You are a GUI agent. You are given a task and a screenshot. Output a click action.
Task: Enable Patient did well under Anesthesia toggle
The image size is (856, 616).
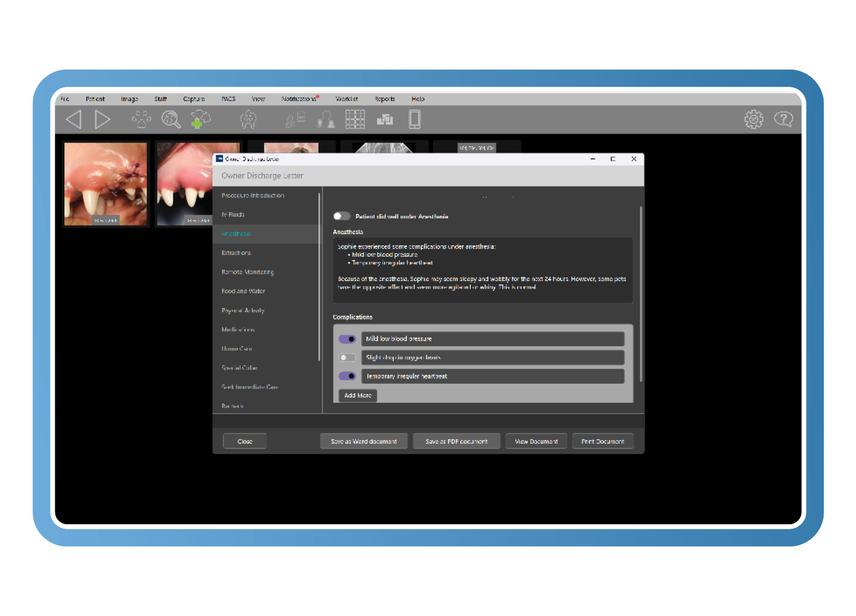point(342,216)
